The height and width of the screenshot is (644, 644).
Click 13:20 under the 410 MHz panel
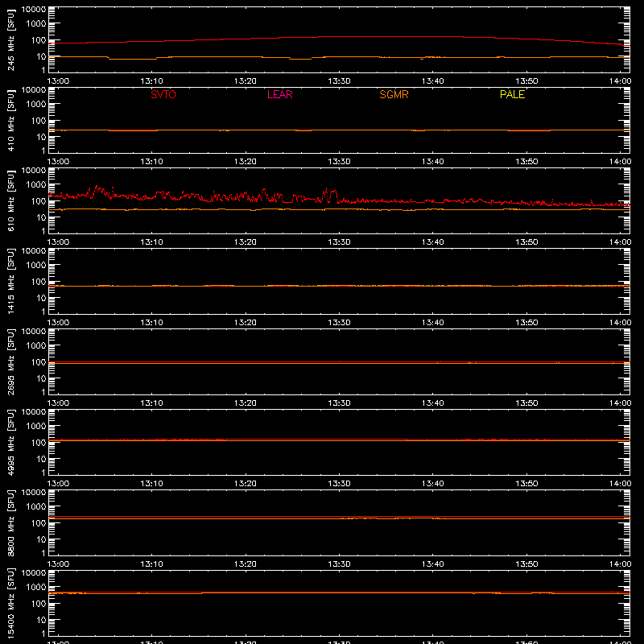246,162
